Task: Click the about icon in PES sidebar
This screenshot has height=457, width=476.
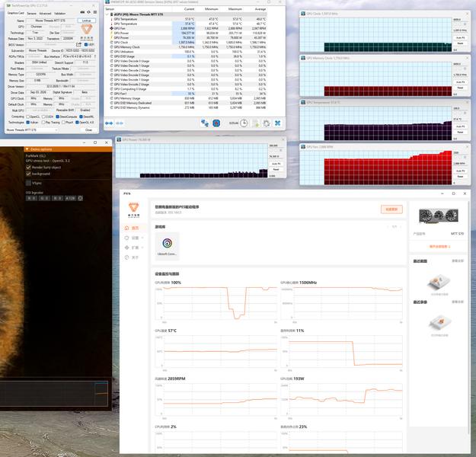Action: (x=127, y=257)
